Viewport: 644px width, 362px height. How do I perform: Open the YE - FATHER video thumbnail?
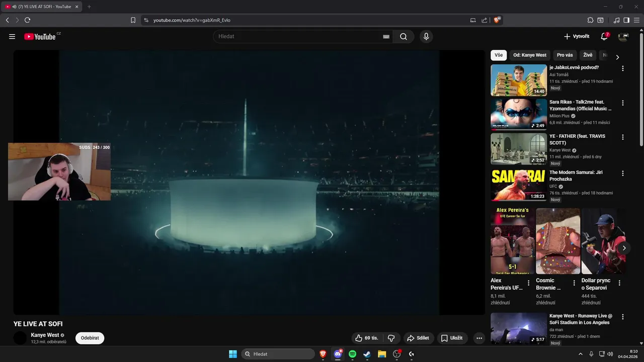point(519,149)
